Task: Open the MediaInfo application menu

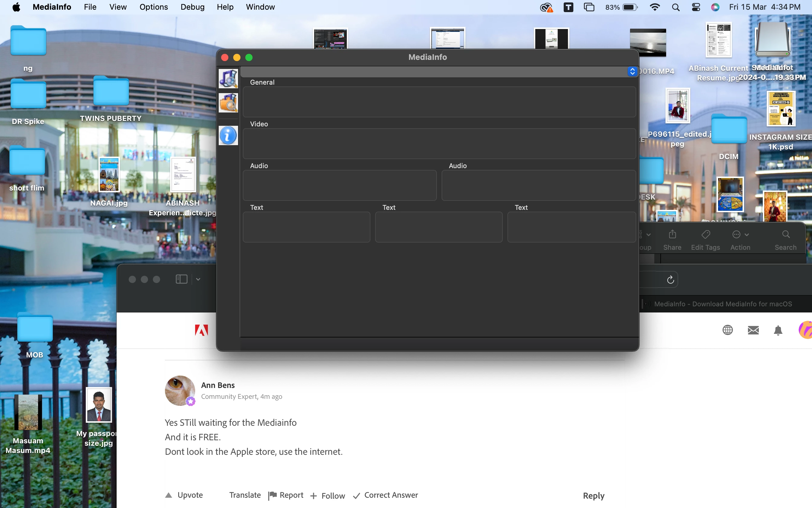Action: 52,7
